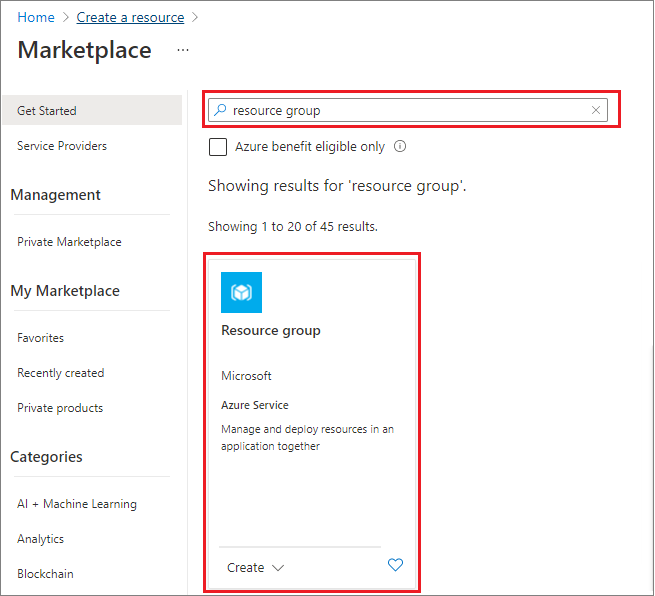655x596 pixels.
Task: Browse the AI + Machine Learning category
Action: (77, 504)
